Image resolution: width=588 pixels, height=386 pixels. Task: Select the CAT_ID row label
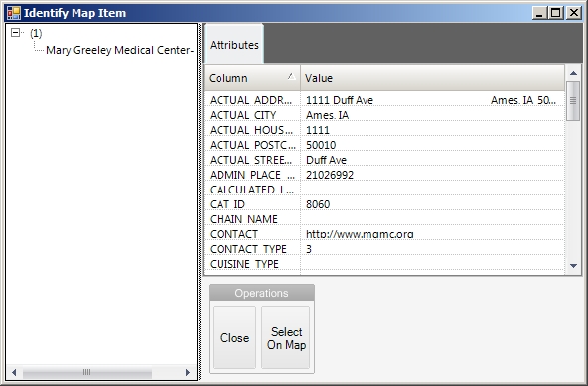(x=226, y=204)
